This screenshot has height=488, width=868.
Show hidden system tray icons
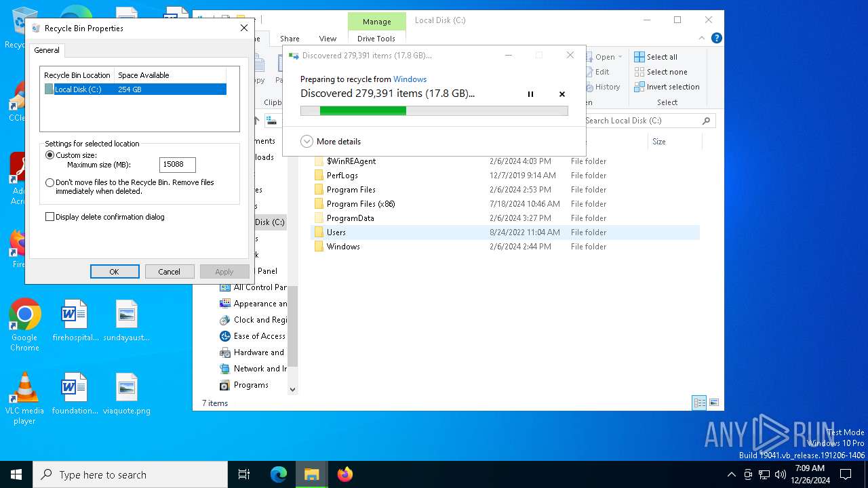coord(731,474)
